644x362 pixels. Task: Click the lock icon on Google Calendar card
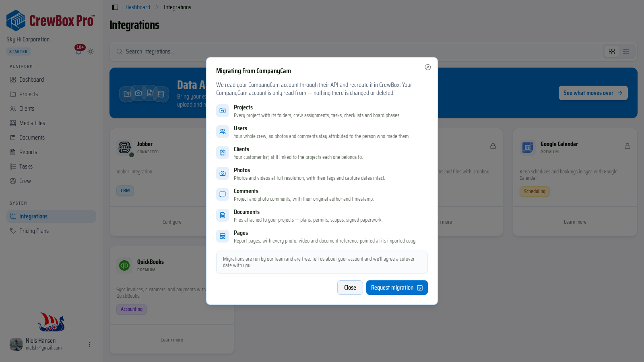tap(627, 146)
